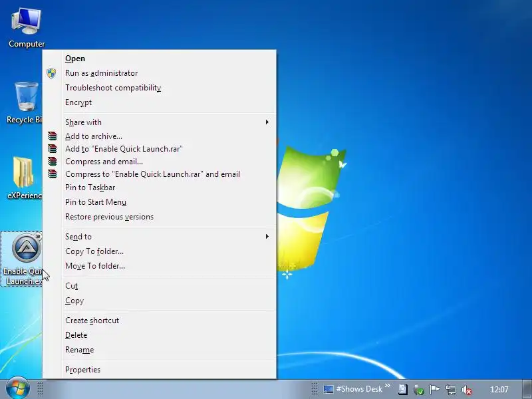Click the Show desktop strip by the clock
Screen dimensions: 532x399
coord(526,389)
